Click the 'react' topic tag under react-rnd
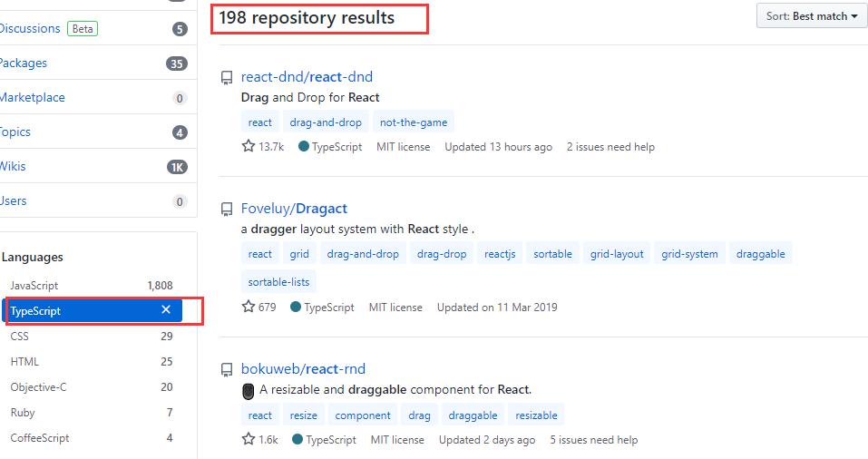This screenshot has width=868, height=459. [x=260, y=415]
